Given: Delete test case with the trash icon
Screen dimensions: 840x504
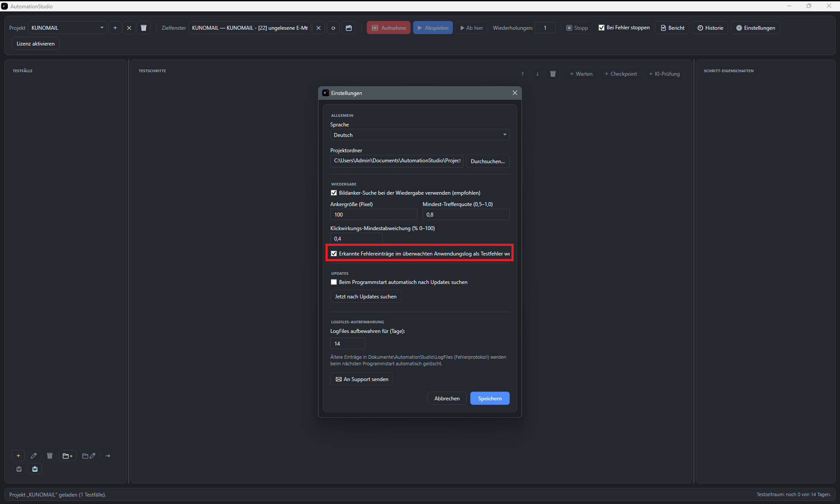Looking at the screenshot, I should (x=50, y=455).
